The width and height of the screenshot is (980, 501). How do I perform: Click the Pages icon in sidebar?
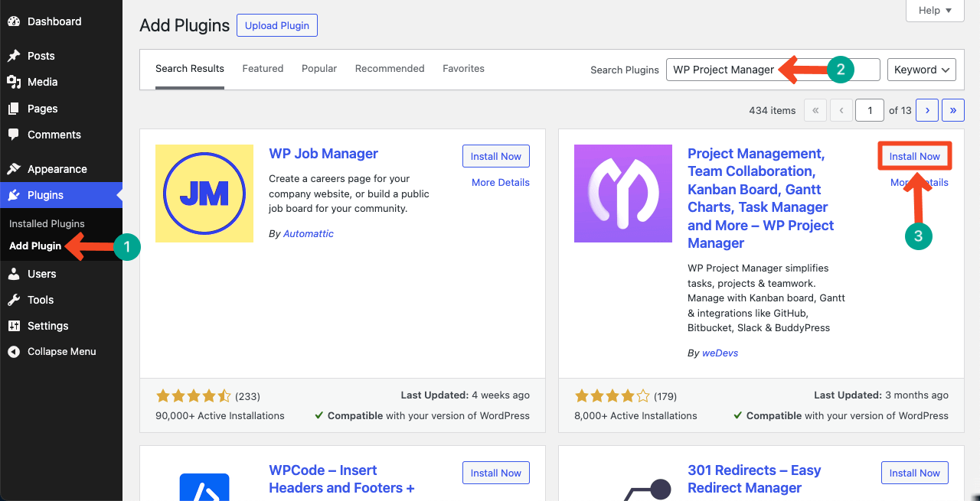point(14,109)
